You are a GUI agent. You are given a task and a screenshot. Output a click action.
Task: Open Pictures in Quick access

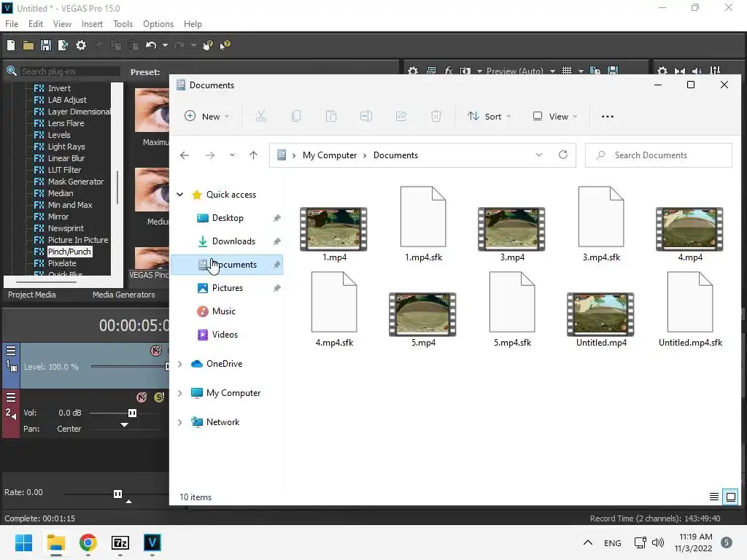click(227, 287)
